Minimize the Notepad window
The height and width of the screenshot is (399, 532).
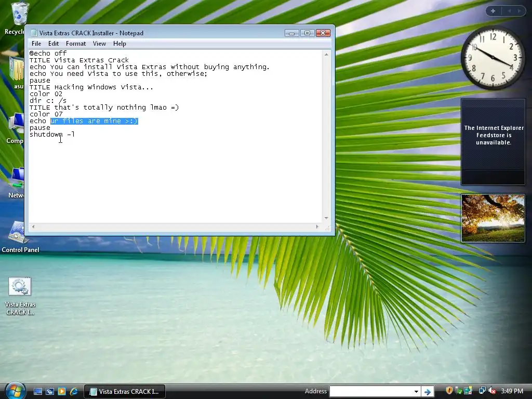[x=291, y=33]
